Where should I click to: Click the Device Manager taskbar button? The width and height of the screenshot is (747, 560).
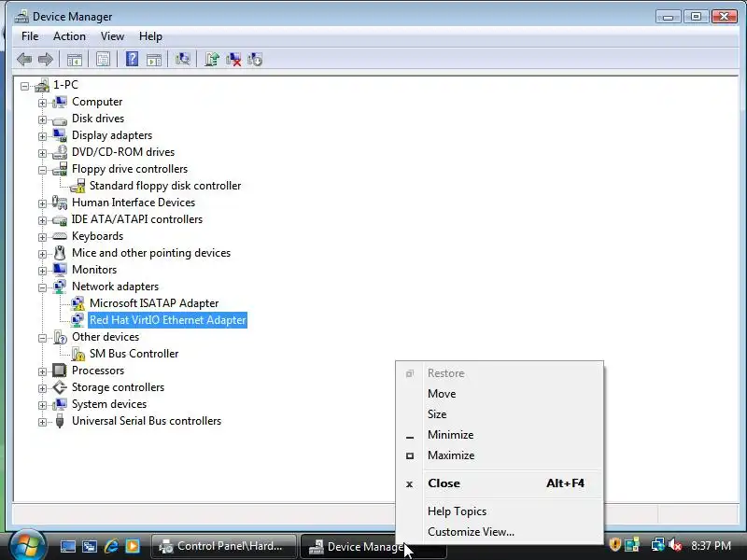click(352, 547)
